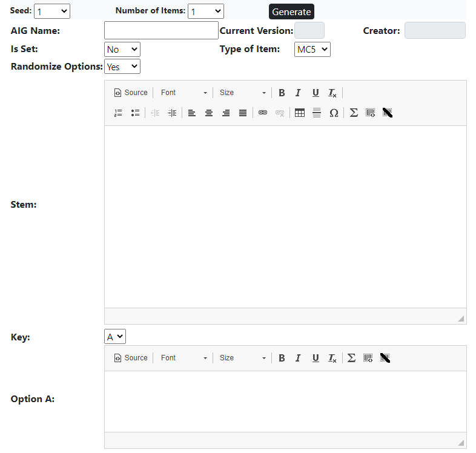This screenshot has width=476, height=453.
Task: Click the bulleted list icon in Stem toolbar
Action: (135, 113)
